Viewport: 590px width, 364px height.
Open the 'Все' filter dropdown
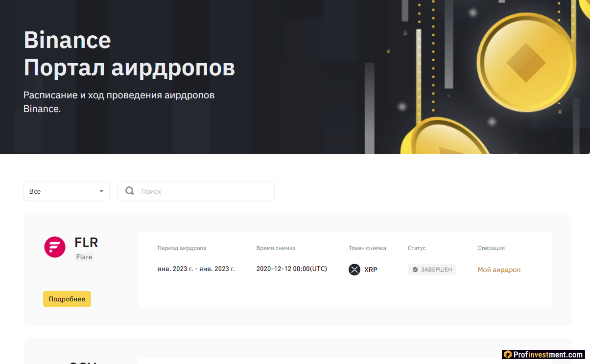coord(67,191)
